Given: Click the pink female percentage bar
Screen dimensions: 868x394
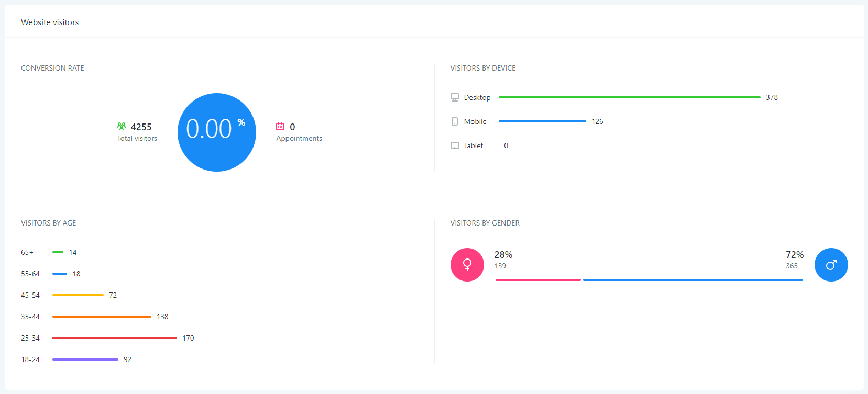Looking at the screenshot, I should pyautogui.click(x=538, y=280).
